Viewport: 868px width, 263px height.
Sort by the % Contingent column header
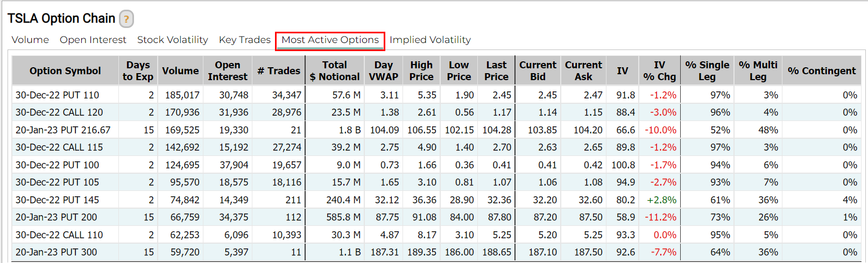[821, 71]
